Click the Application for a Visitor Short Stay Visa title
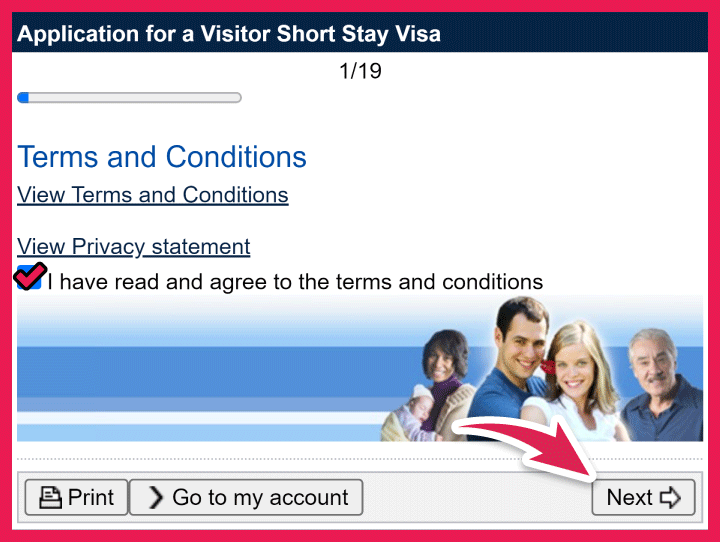Screen dimensions: 720x542 (x=229, y=36)
